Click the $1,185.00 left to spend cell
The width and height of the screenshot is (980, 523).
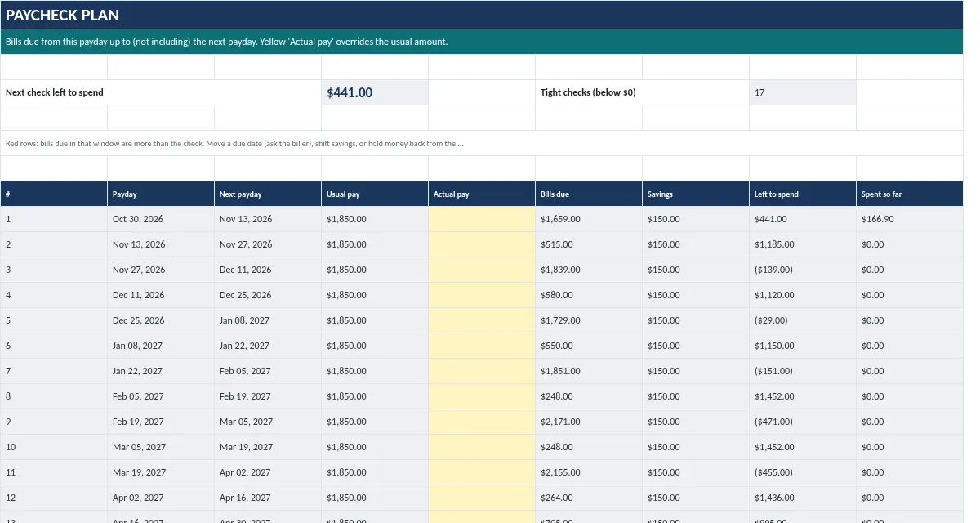[x=803, y=244]
